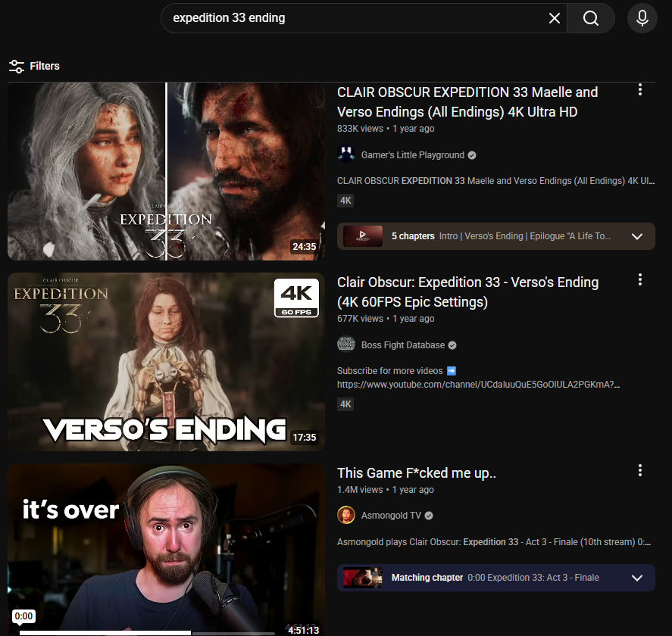Open title Clair Obscur: Expedition 33 - Verso's Ending
The width and height of the screenshot is (672, 636).
point(467,292)
